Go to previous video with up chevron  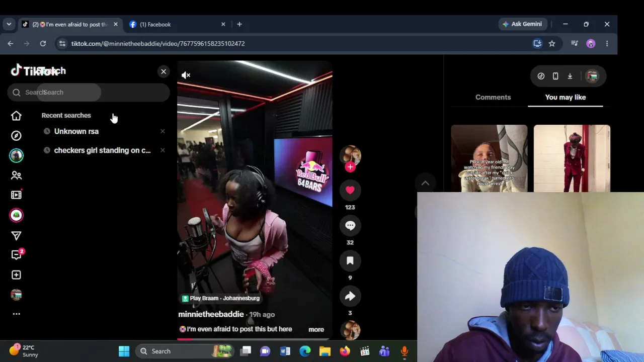coord(425,183)
